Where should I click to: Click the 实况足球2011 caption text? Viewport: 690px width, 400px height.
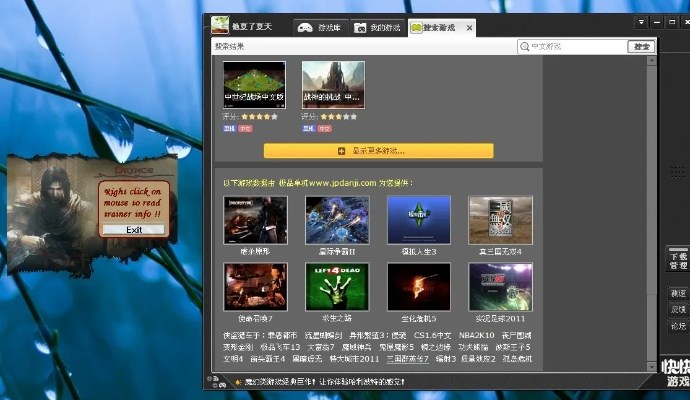click(500, 318)
